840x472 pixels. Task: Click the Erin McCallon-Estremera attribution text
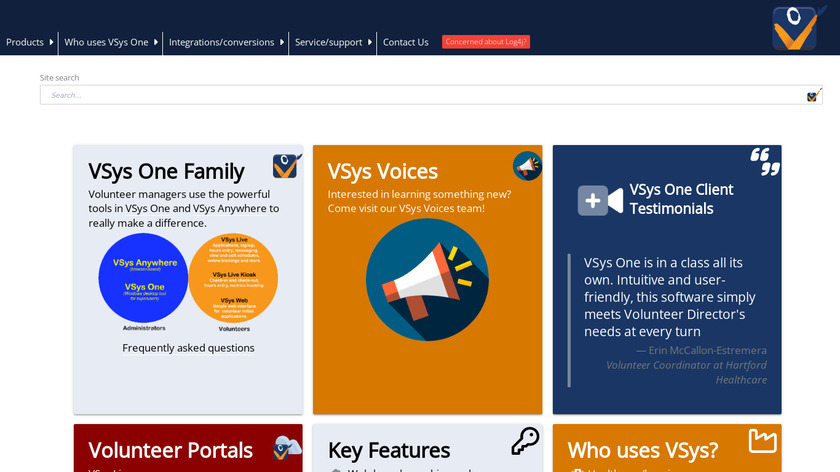(701, 350)
